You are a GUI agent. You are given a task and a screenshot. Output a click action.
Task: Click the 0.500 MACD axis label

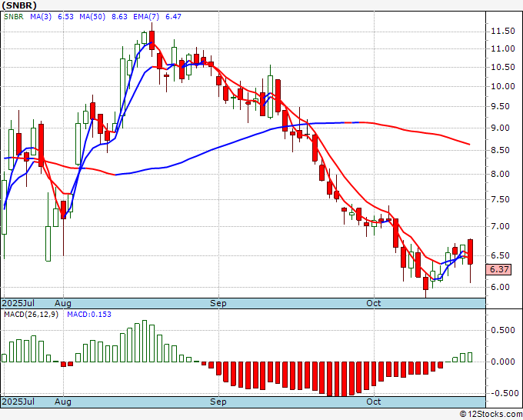[x=503, y=331]
